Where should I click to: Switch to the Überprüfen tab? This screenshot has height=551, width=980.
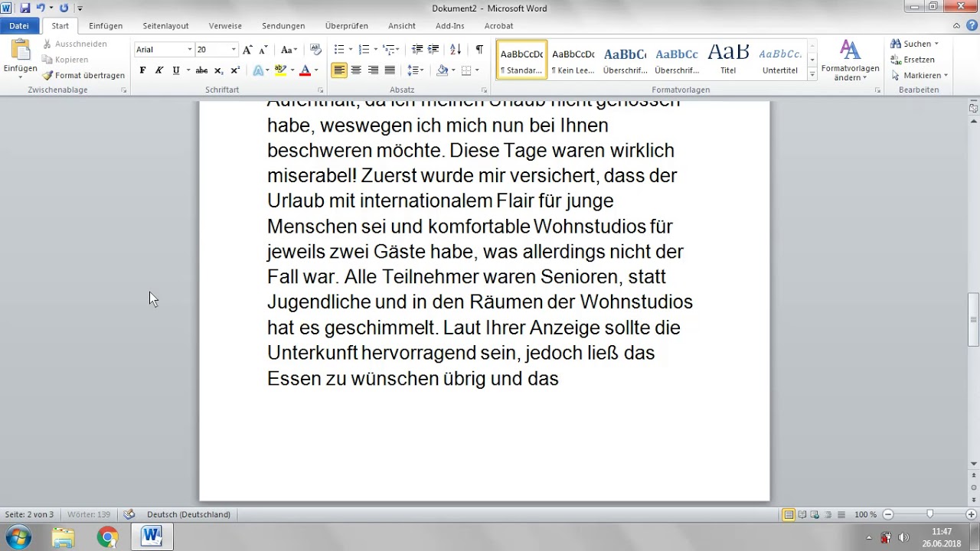[347, 26]
